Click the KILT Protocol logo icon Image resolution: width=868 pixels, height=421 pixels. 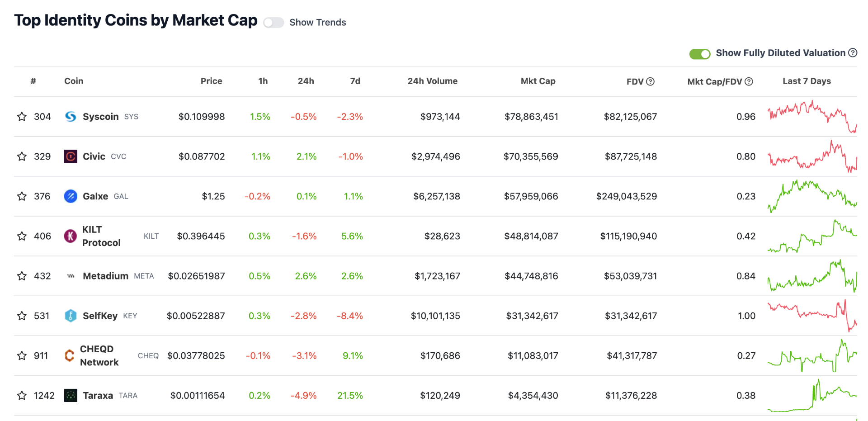pos(71,236)
